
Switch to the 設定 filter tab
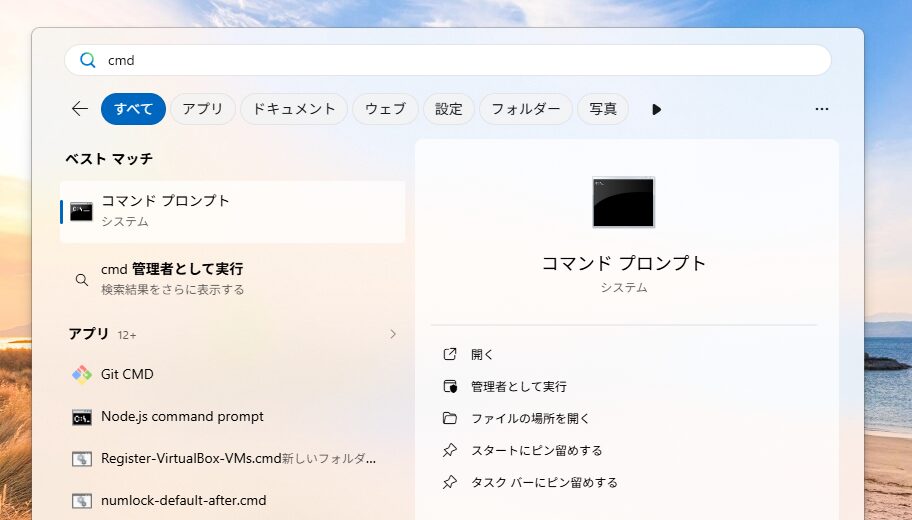point(448,109)
